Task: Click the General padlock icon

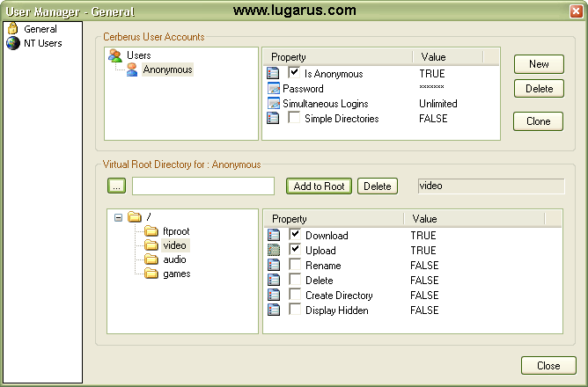Action: click(x=12, y=28)
